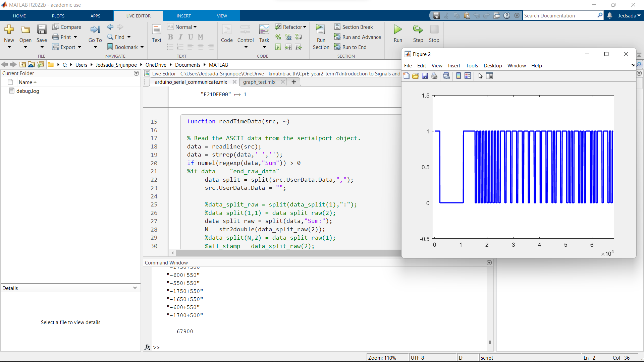Expand the Print dropdown arrow
This screenshot has height=362, width=644.
pyautogui.click(x=75, y=37)
